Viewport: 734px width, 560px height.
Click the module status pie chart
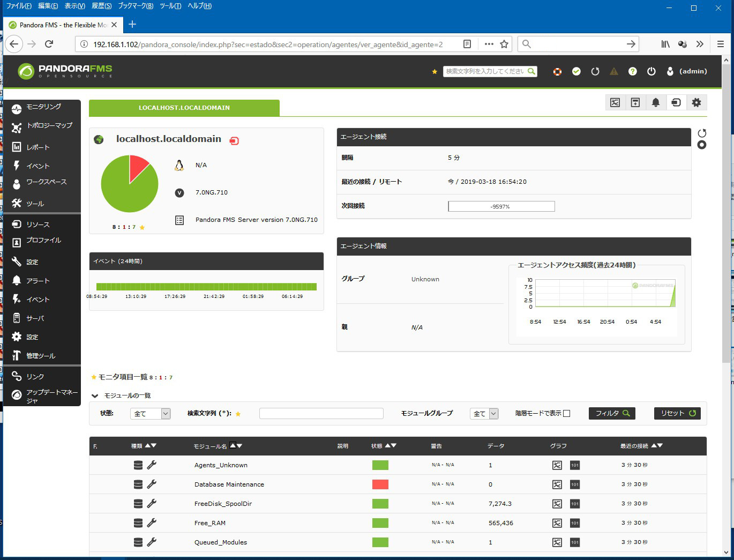point(130,184)
